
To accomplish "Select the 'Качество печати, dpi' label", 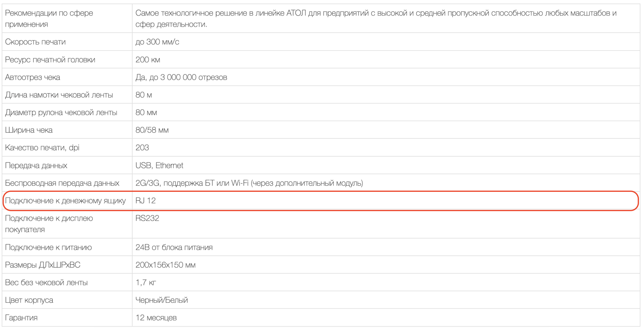I will pos(42,148).
